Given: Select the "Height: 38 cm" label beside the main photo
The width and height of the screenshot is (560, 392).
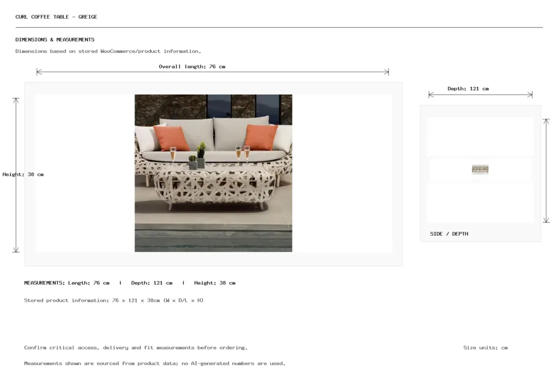Looking at the screenshot, I should tap(23, 174).
